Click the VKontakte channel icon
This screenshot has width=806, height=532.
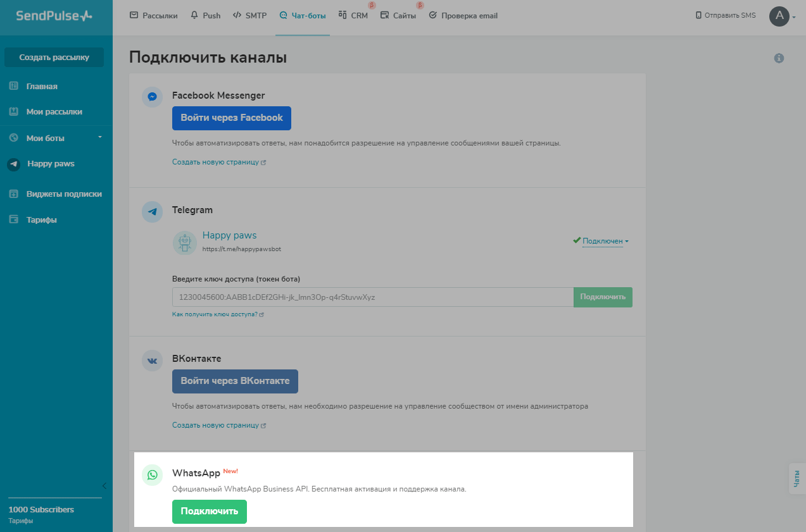[x=153, y=360]
